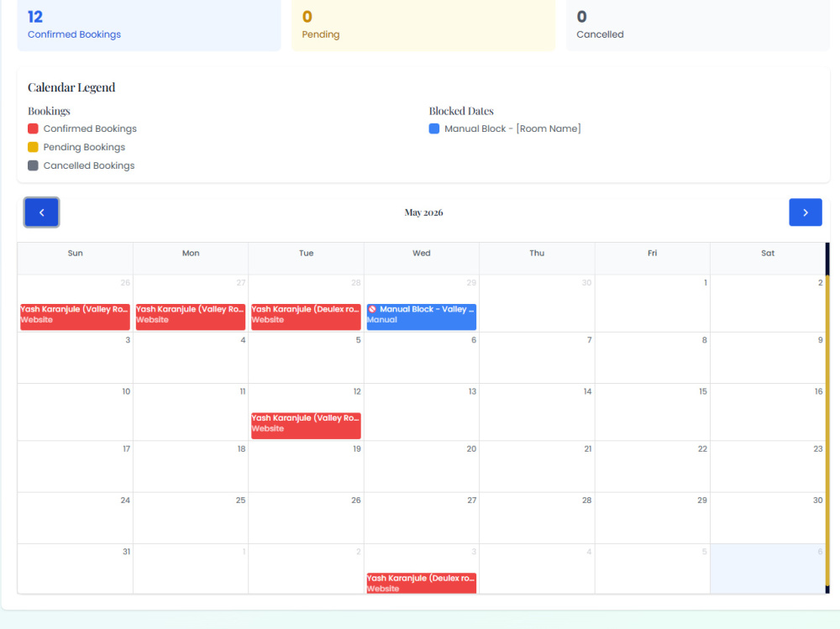The width and height of the screenshot is (840, 629).
Task: Open Yash Karanjule Deulex room booking on June 3
Action: click(x=422, y=583)
